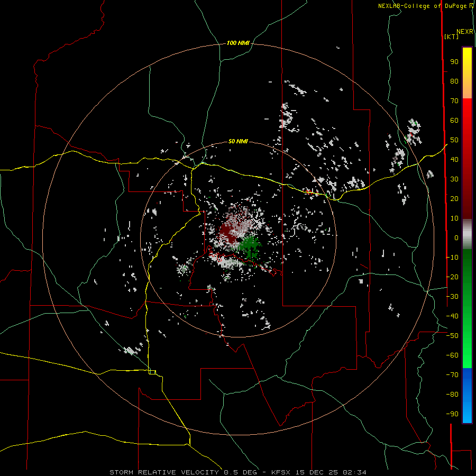This screenshot has height=476, width=476.
Task: Click the -50 value on velocity scale
Action: coord(452,336)
